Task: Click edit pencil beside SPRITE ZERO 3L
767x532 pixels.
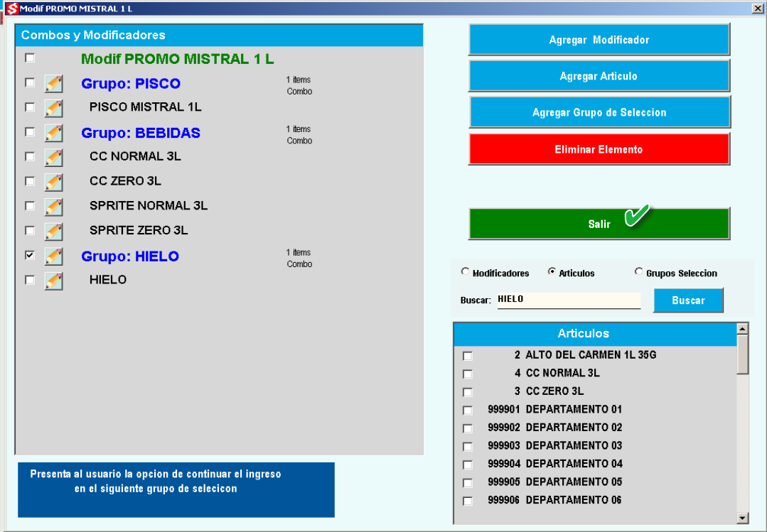Action: coord(54,232)
